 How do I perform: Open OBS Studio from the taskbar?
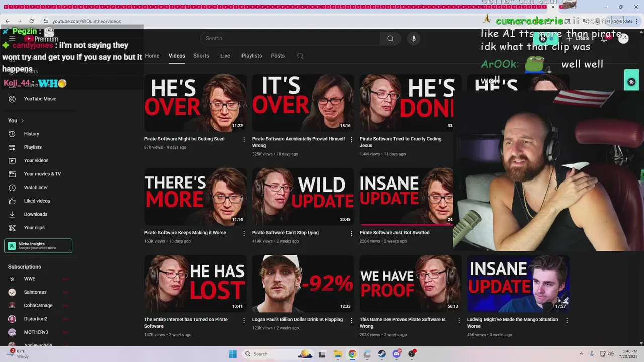(x=412, y=354)
